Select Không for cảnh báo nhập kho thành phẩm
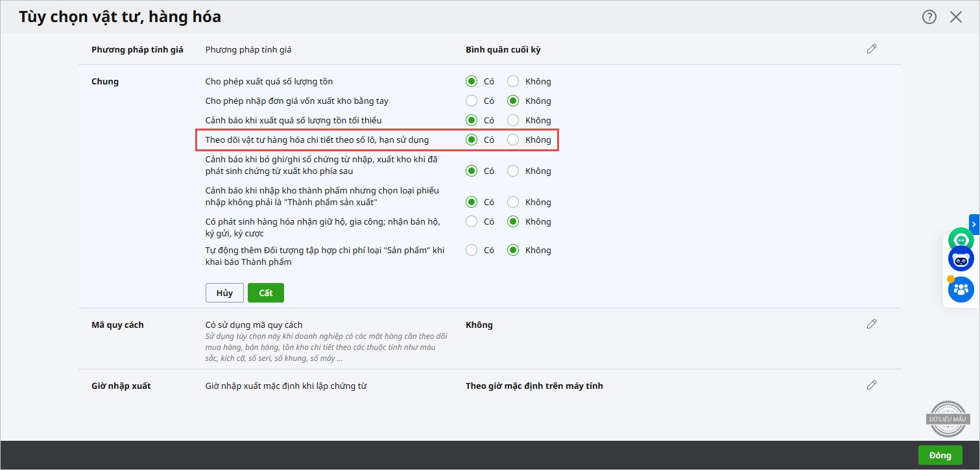Image resolution: width=980 pixels, height=470 pixels. pyautogui.click(x=513, y=203)
